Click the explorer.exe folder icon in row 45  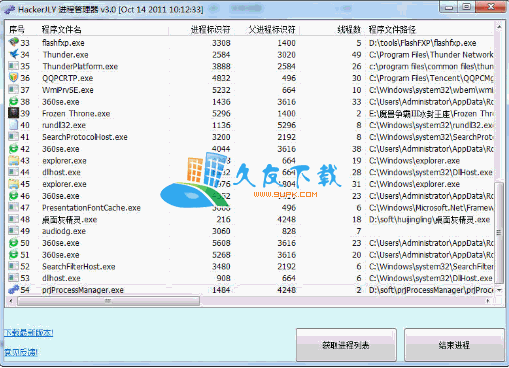click(13, 184)
